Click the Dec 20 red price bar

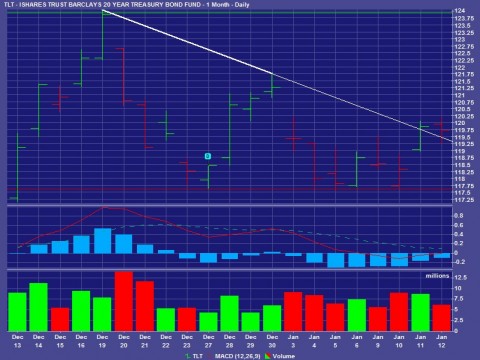point(124,77)
